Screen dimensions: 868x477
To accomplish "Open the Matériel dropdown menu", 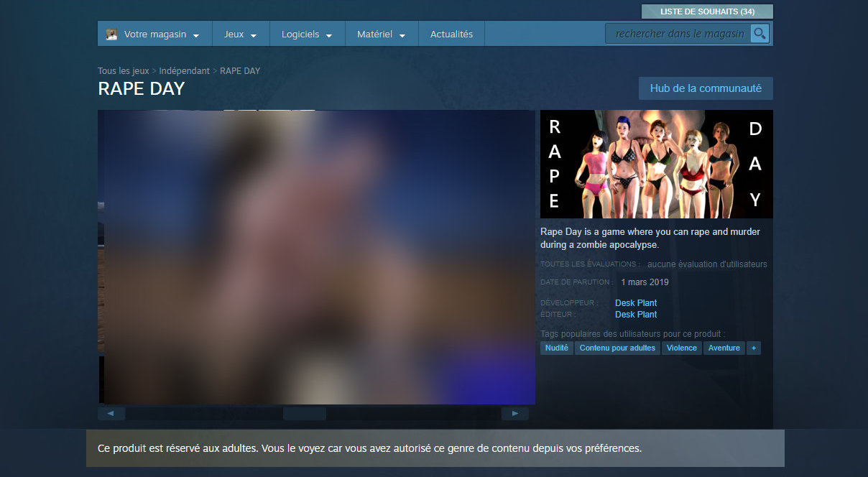I will [x=381, y=34].
